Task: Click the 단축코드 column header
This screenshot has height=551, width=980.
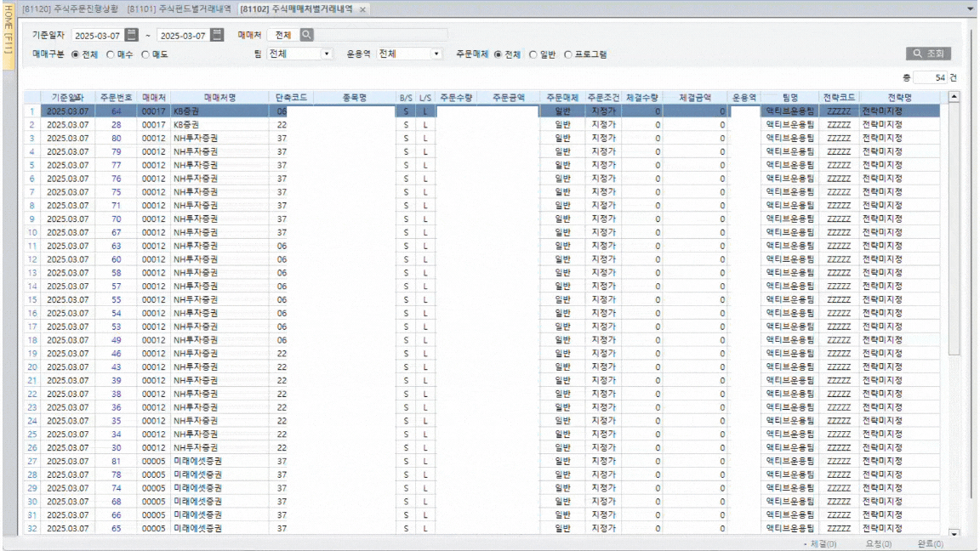Action: click(x=291, y=98)
